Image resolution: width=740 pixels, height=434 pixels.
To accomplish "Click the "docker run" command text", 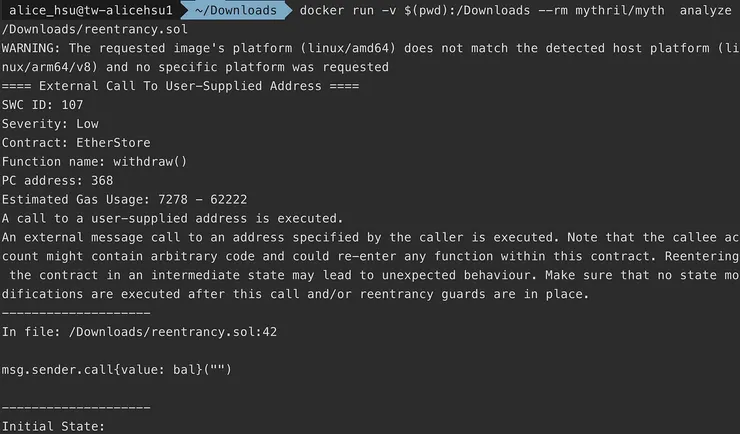I will tap(338, 11).
